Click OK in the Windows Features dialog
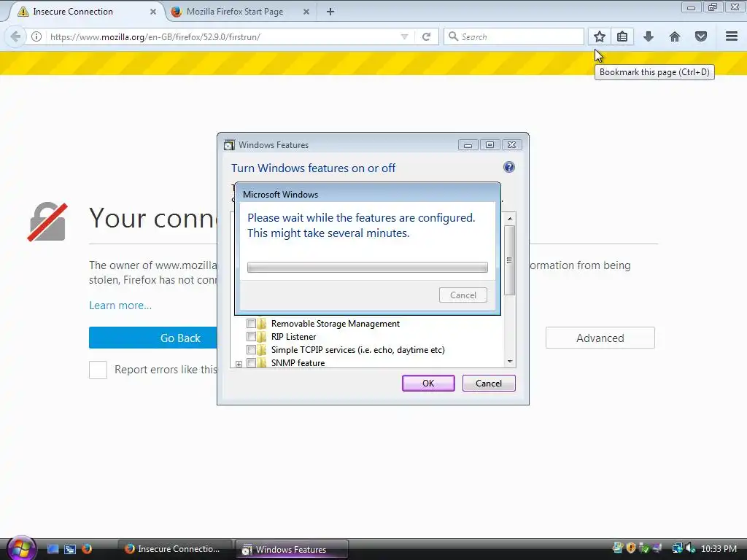The width and height of the screenshot is (747, 560). click(428, 384)
